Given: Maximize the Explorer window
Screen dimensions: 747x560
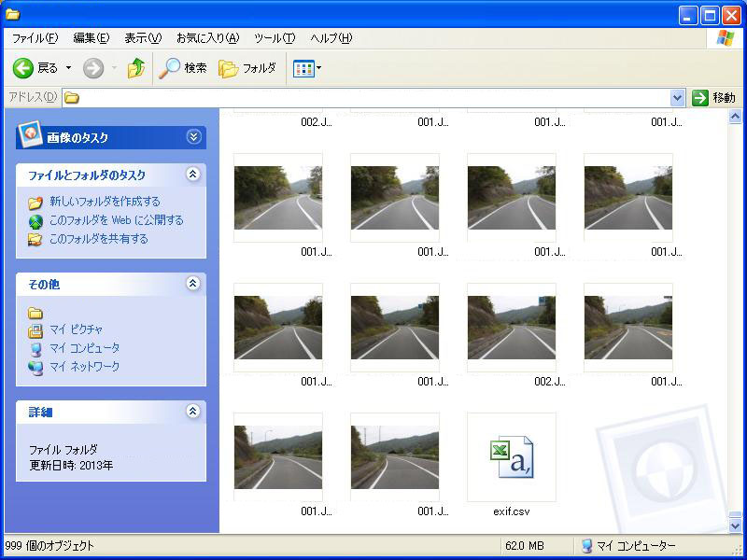Looking at the screenshot, I should coord(710,16).
